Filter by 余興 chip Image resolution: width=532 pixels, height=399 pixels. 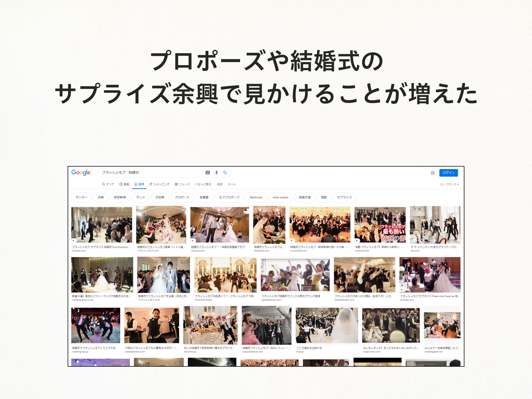101,198
